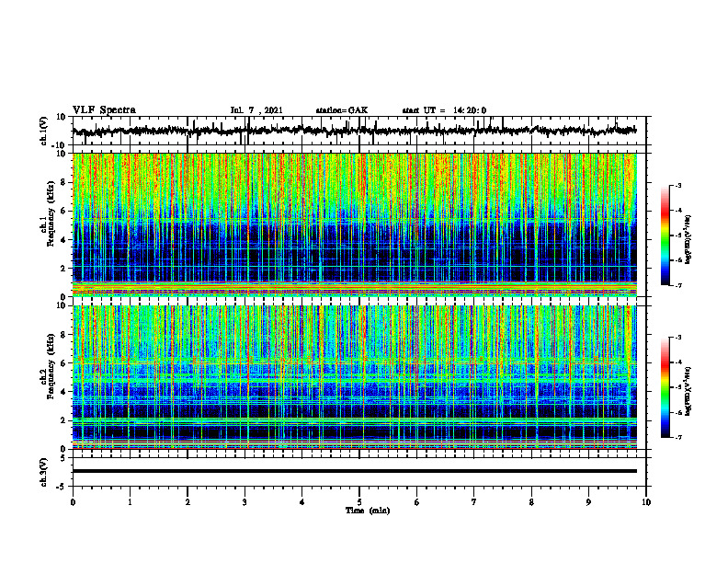Viewport: 728px width, 563px height.
Task: Click tick label 7 on Time axis
Action: tap(474, 502)
